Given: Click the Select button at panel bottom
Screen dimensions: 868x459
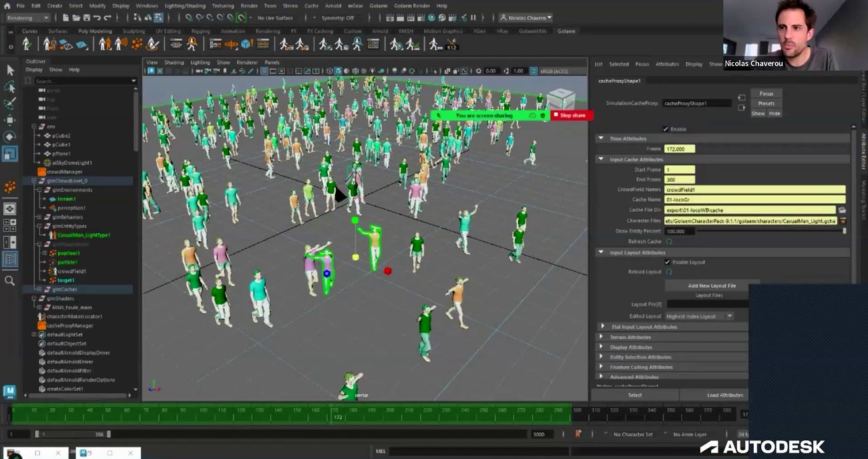Looking at the screenshot, I should pyautogui.click(x=635, y=395).
